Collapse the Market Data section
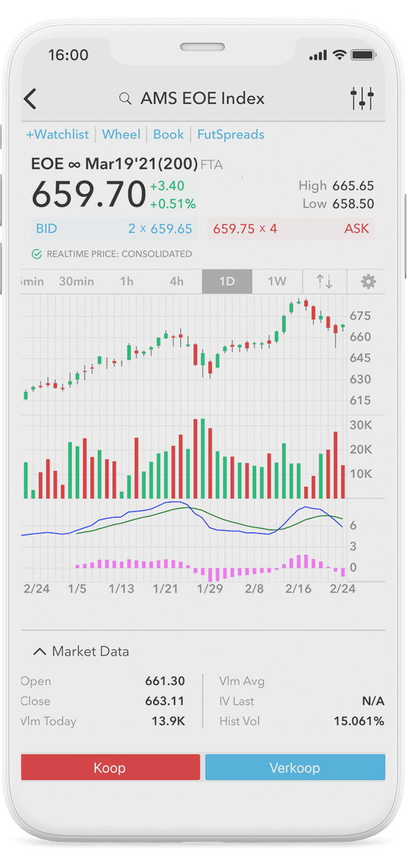407x868 pixels. 40,651
